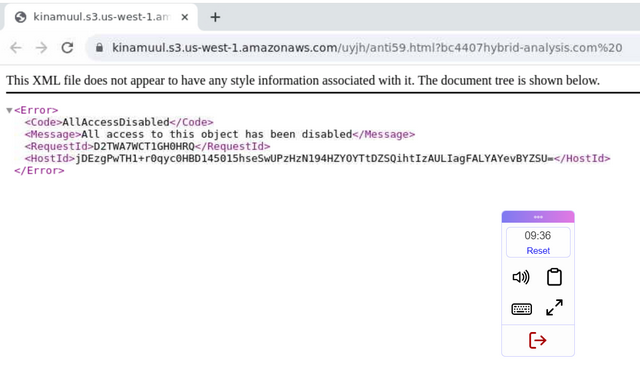Click the fullscreen expand arrows icon
This screenshot has width=640, height=380.
pos(554,307)
